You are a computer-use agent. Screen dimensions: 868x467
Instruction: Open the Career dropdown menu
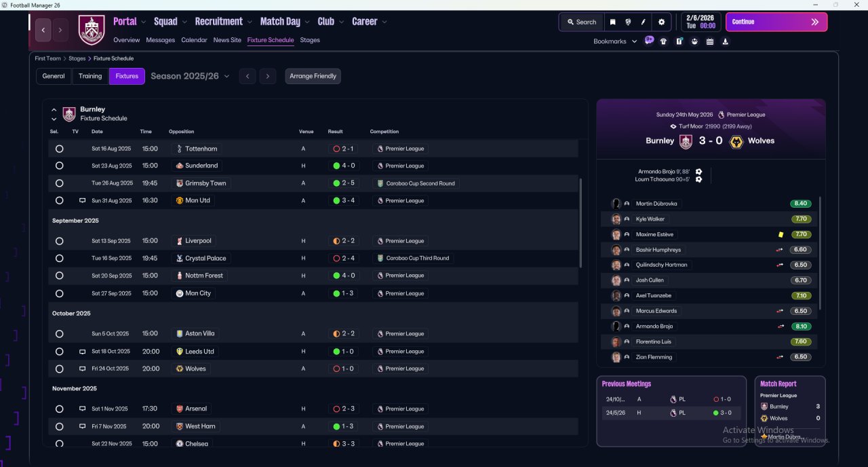pos(370,22)
